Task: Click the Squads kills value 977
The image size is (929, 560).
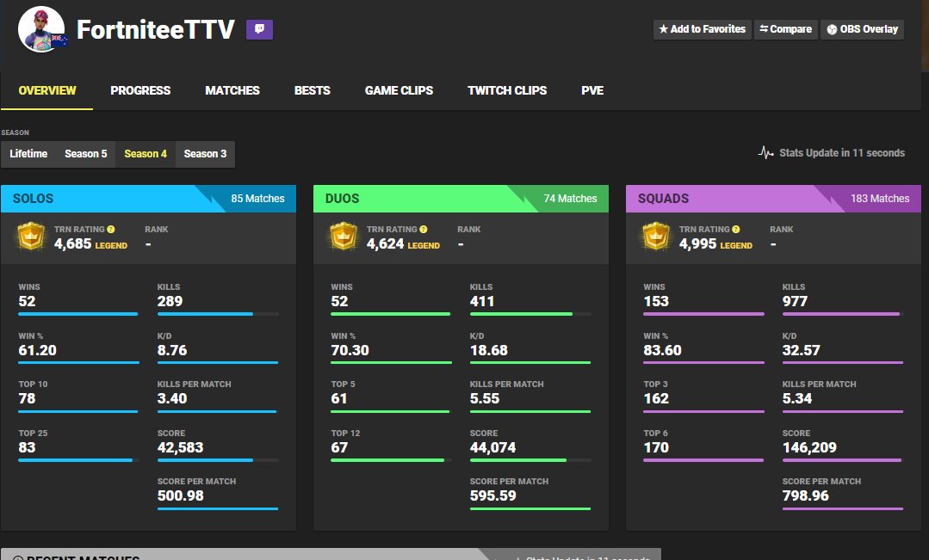Action: (x=795, y=301)
